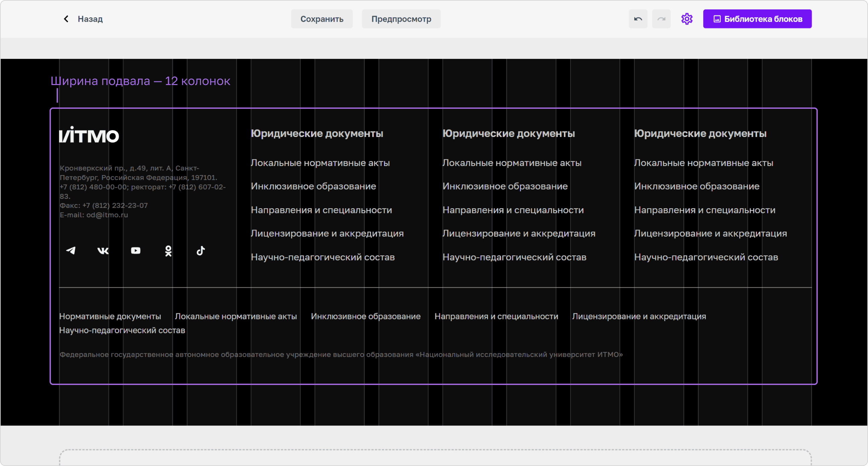Image resolution: width=868 pixels, height=466 pixels.
Task: Click Инклюзивное образование in bottom row
Action: [x=366, y=316]
